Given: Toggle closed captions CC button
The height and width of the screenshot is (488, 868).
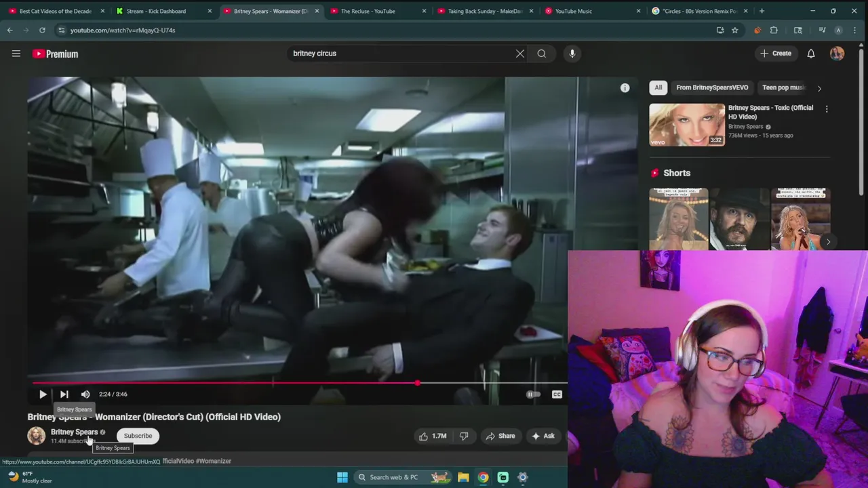Looking at the screenshot, I should pyautogui.click(x=557, y=394).
